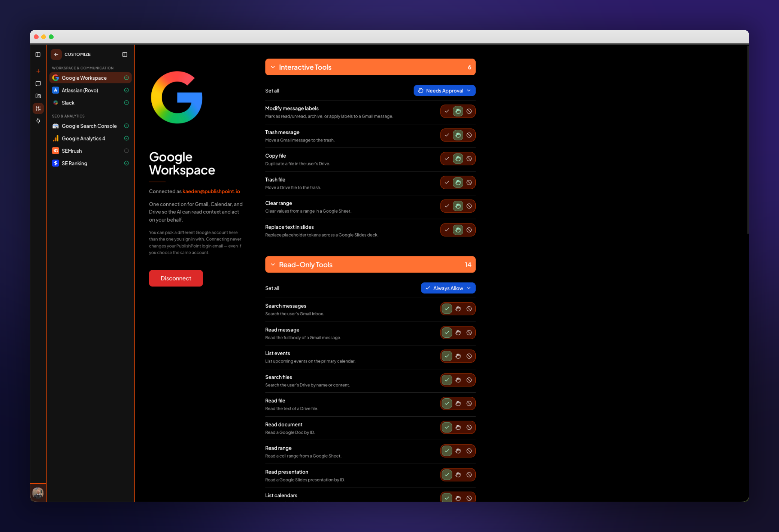Collapse the Customize panel with its panel icon
Screen dimensions: 779x532
(x=125, y=54)
